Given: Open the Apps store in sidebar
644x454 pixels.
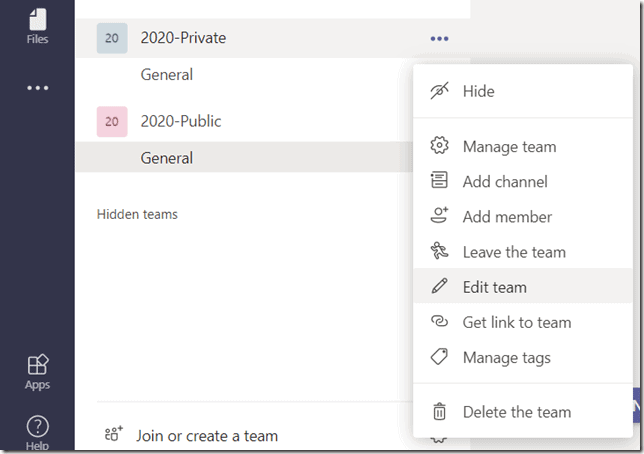Looking at the screenshot, I should [37, 372].
